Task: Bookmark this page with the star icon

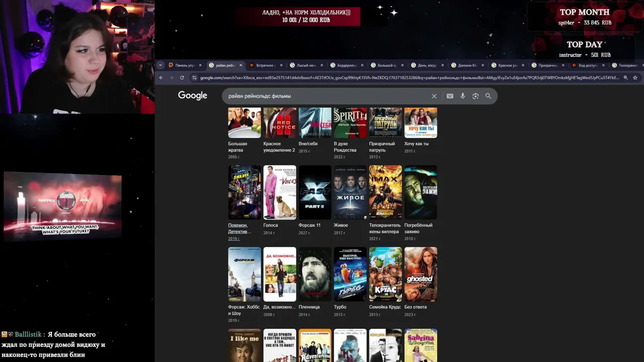Action: (x=635, y=77)
